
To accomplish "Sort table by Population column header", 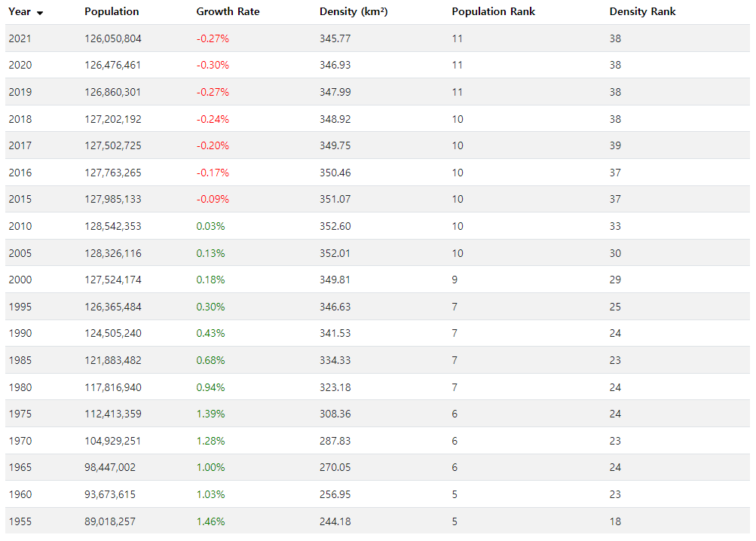I will point(112,11).
